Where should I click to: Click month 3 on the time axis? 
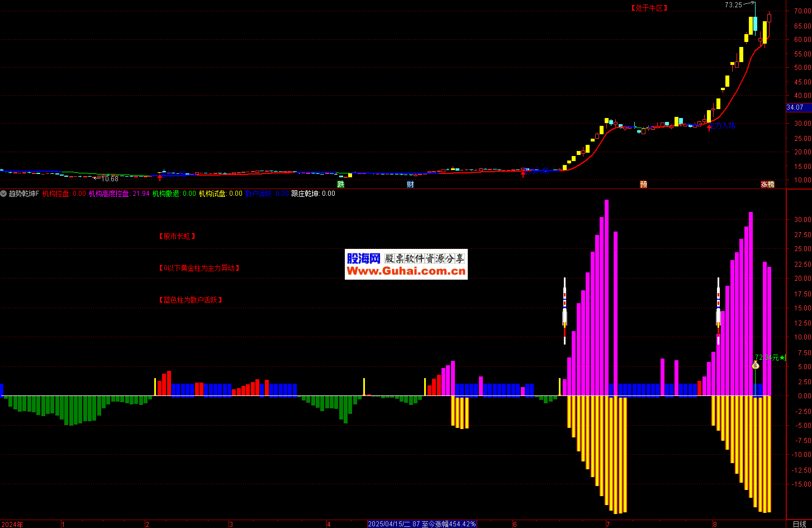(231, 524)
